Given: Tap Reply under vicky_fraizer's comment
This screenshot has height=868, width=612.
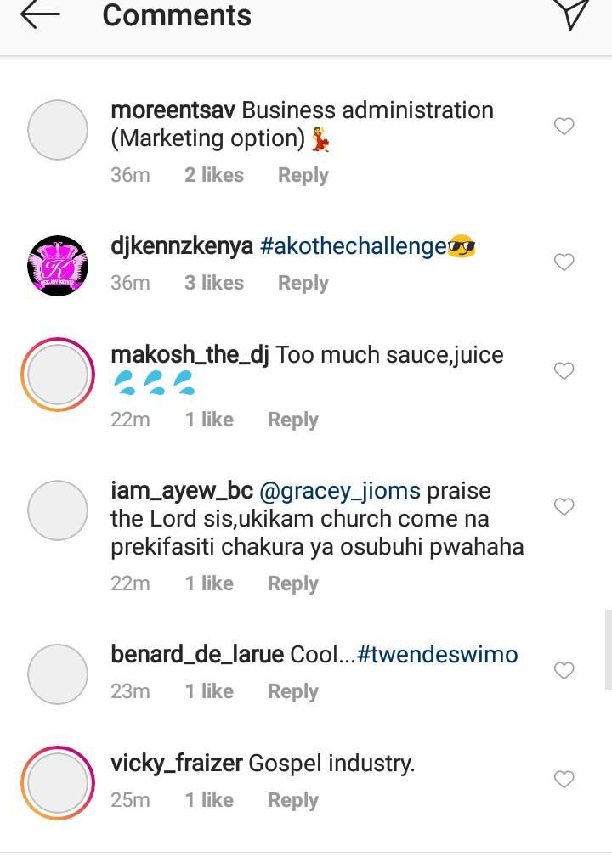Looking at the screenshot, I should (293, 799).
